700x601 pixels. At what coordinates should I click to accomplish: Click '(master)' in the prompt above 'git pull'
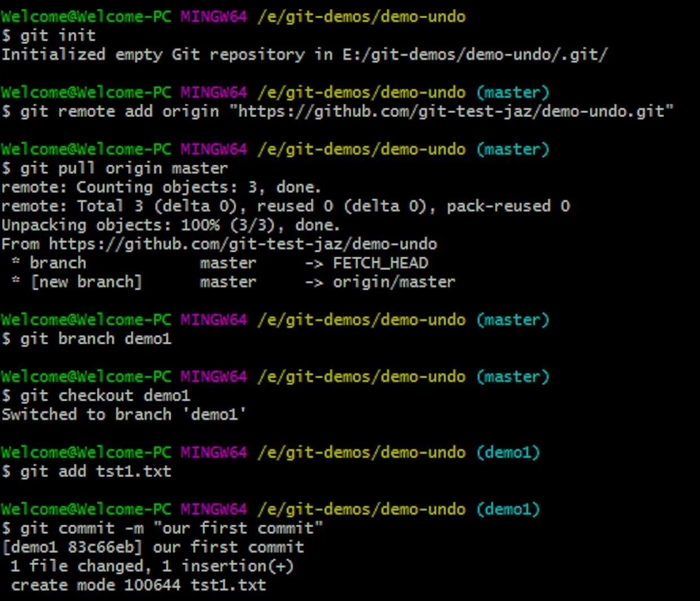coord(513,150)
